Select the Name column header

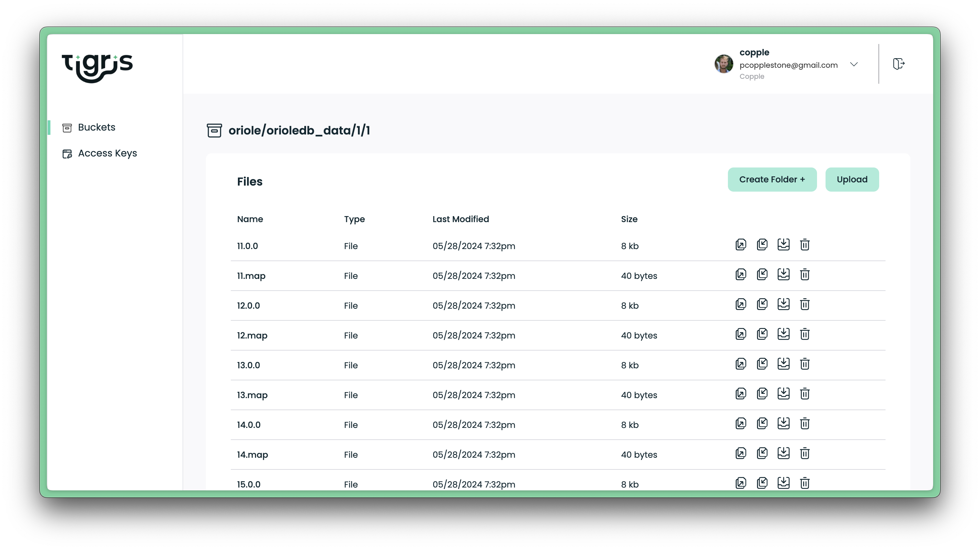click(250, 219)
